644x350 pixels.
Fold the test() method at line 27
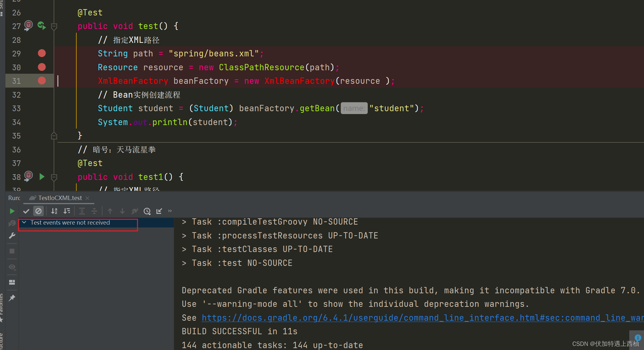(54, 26)
